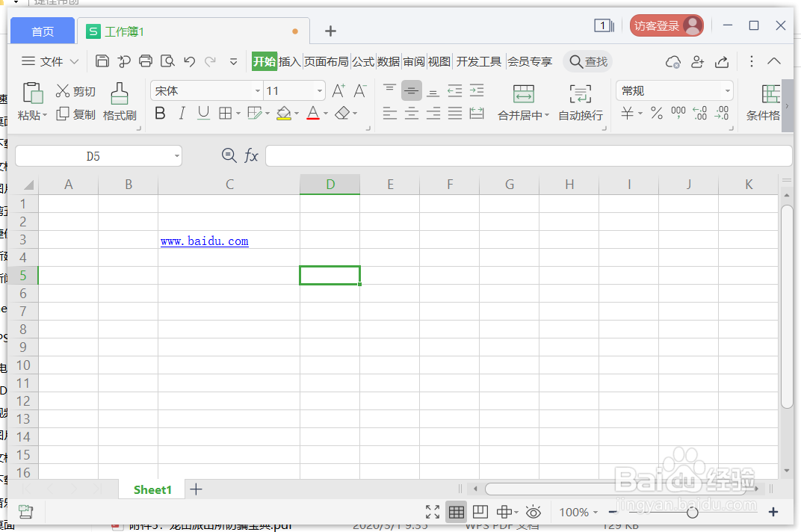
Task: Apply thousands separator 000 format
Action: tap(678, 112)
